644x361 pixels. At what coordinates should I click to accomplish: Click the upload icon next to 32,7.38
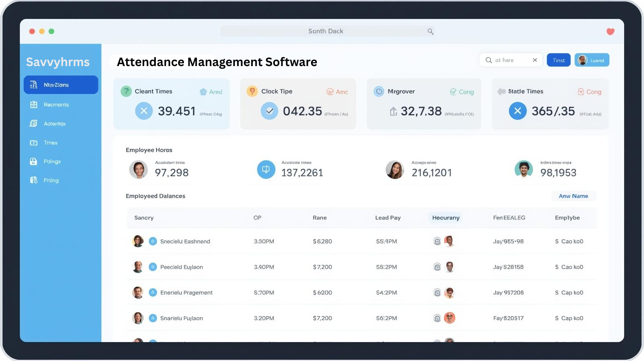(x=393, y=111)
